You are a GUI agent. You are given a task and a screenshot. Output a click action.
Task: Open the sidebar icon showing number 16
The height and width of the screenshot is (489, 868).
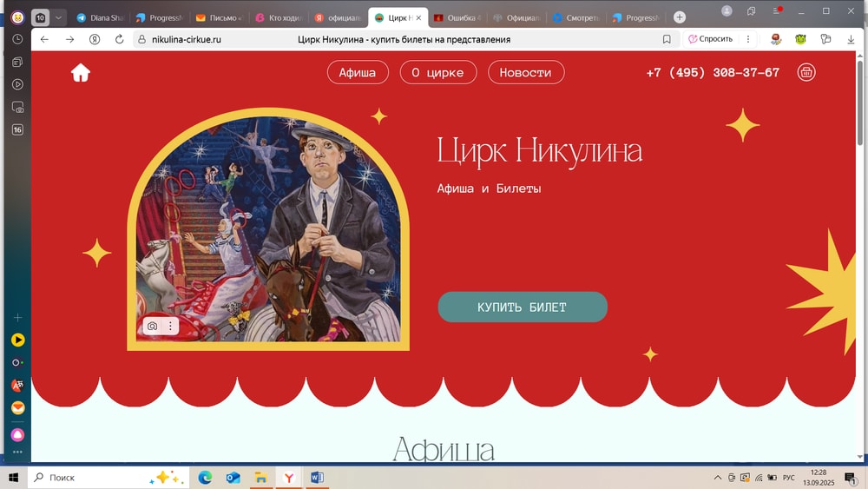pyautogui.click(x=17, y=129)
